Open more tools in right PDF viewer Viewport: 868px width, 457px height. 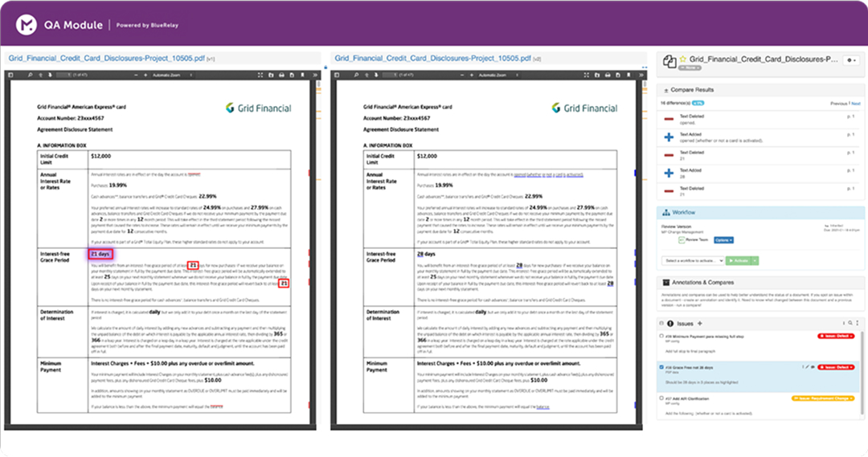click(641, 75)
